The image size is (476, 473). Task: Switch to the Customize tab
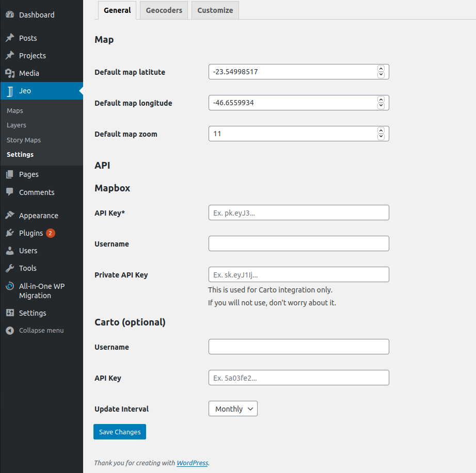point(215,10)
